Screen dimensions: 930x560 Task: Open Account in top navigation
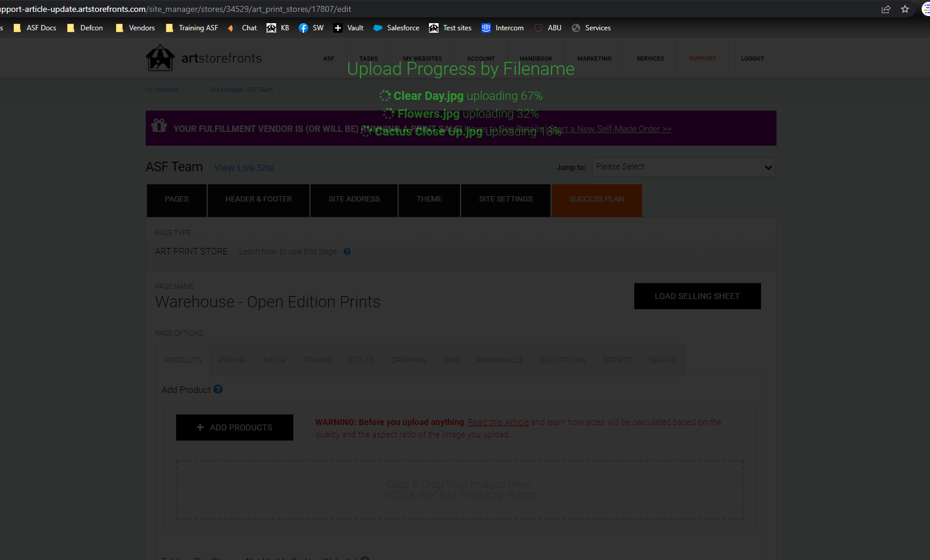pyautogui.click(x=481, y=59)
